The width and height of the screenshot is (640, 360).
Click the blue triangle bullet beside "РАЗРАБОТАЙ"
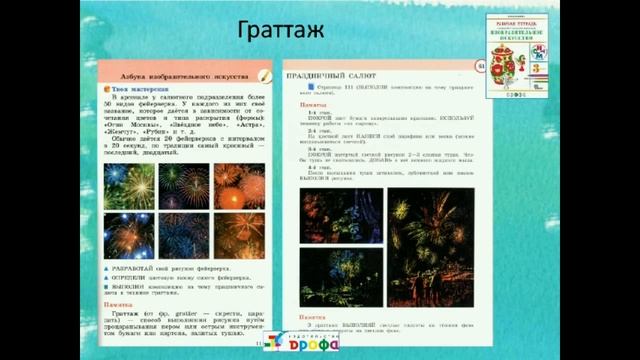point(106,269)
